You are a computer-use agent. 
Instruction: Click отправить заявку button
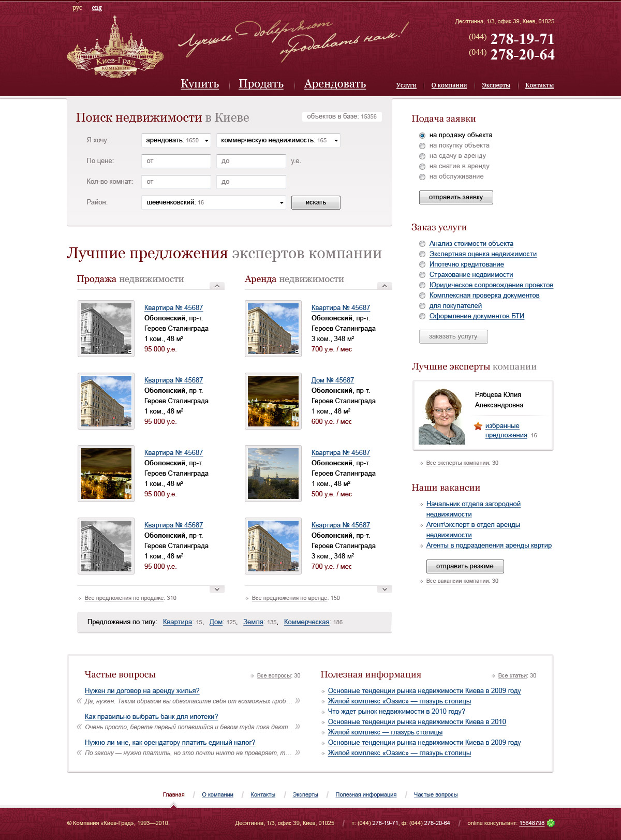coord(456,197)
